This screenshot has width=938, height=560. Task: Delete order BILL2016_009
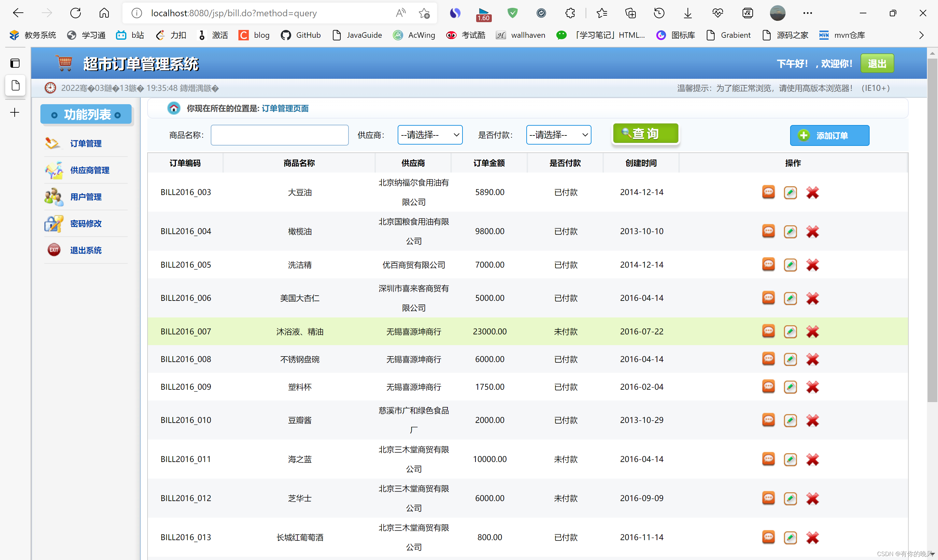[812, 387]
